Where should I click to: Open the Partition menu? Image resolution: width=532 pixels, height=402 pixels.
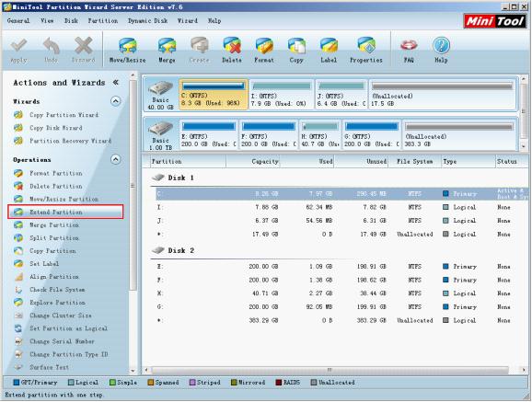103,20
